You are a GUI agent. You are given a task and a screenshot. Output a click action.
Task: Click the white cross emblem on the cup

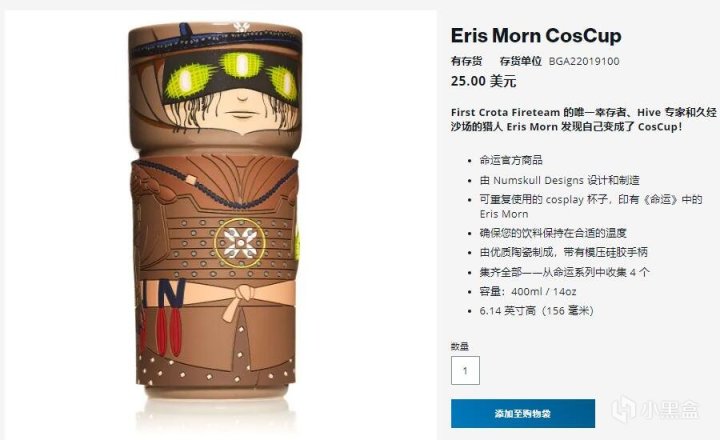pyautogui.click(x=240, y=242)
